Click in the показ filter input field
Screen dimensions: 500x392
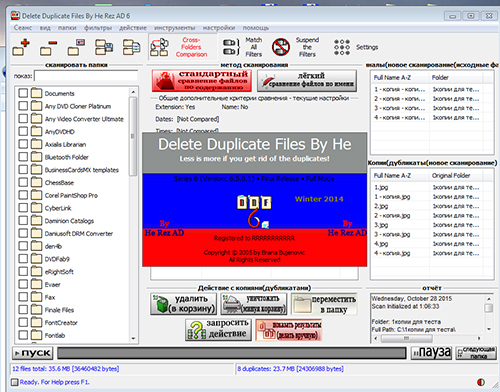pos(86,76)
